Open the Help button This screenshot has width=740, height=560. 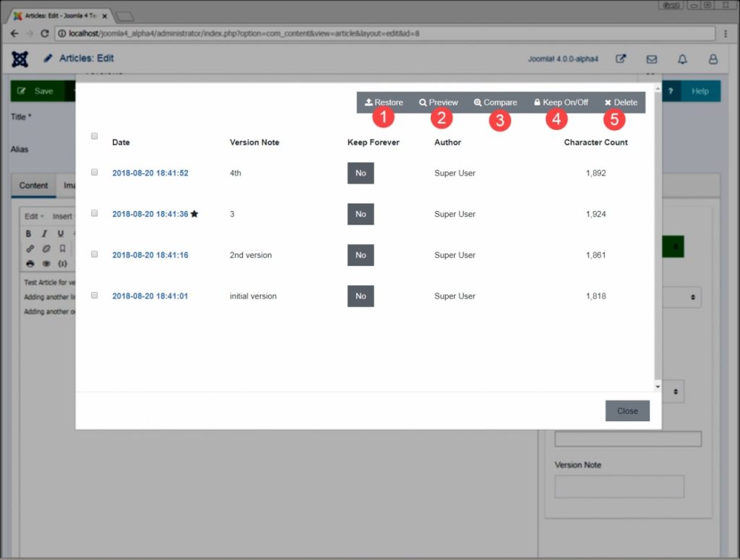click(700, 91)
